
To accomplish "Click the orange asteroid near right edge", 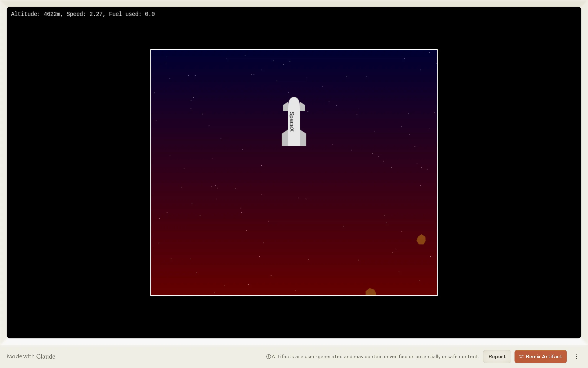I will (421, 239).
